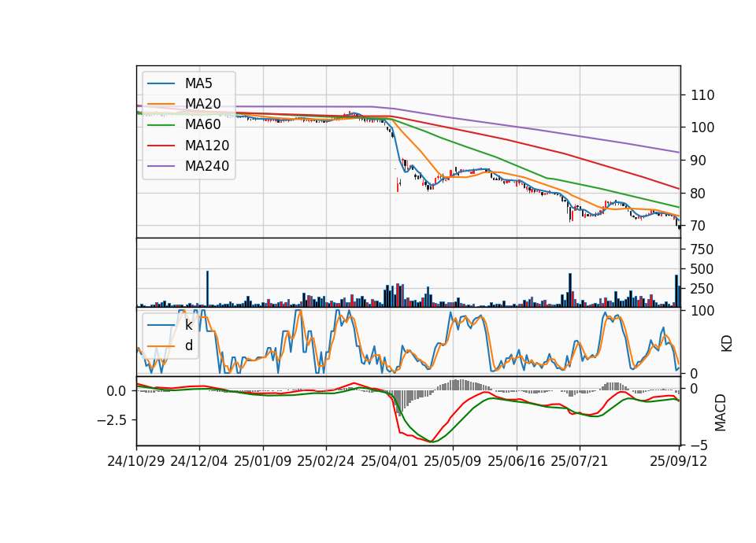Click the −5 MACD right axis label
Screen dimensions: 756x543
[x=699, y=445]
